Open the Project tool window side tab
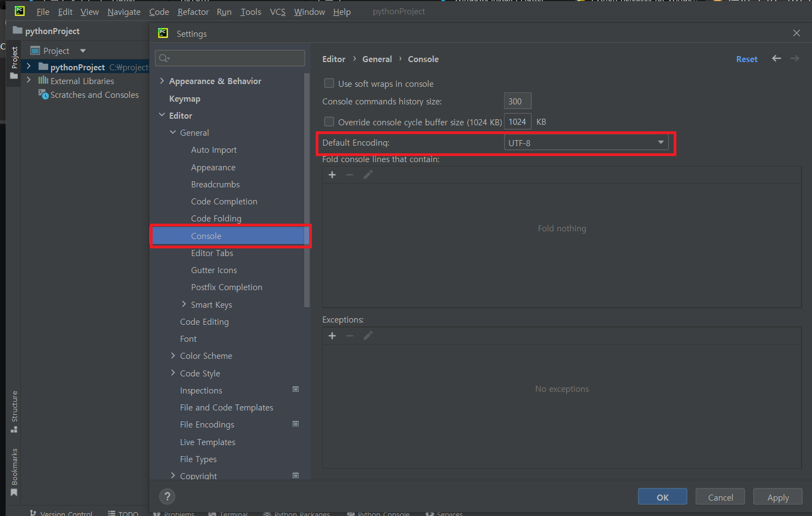812x516 pixels. tap(14, 62)
